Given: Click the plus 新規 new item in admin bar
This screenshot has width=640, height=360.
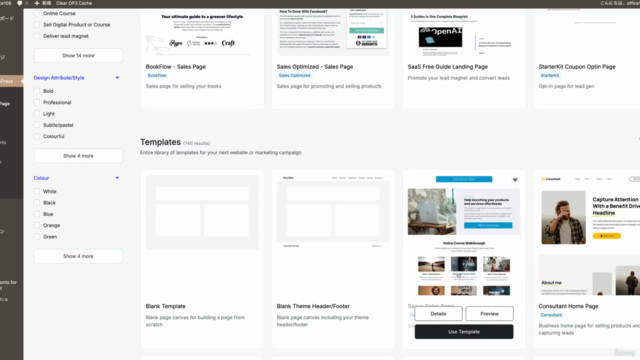Looking at the screenshot, I should tap(42, 3).
